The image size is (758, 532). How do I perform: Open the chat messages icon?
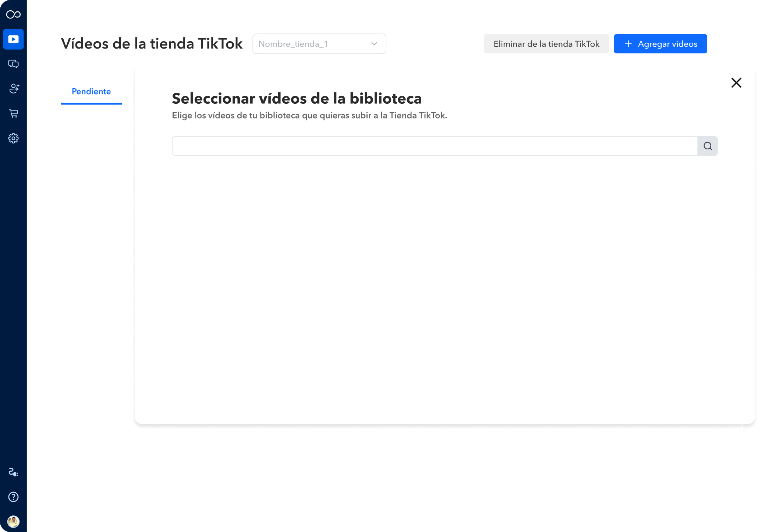coord(13,64)
